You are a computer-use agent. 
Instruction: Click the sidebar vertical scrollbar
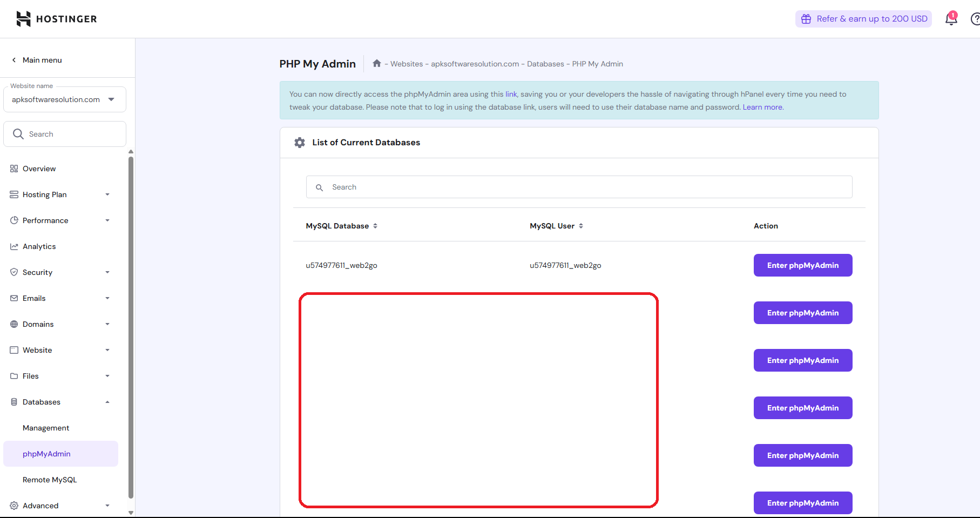(131, 324)
